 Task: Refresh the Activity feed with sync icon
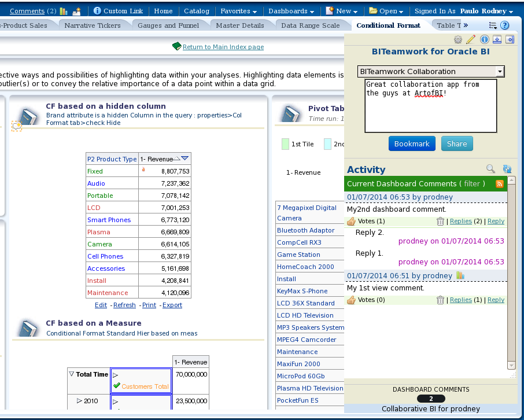pyautogui.click(x=507, y=168)
